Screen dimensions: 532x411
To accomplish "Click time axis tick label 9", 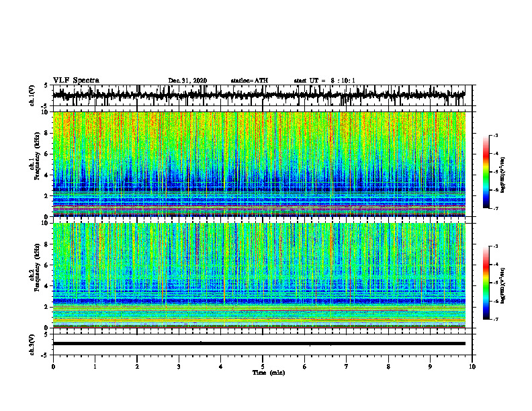I will [x=430, y=367].
